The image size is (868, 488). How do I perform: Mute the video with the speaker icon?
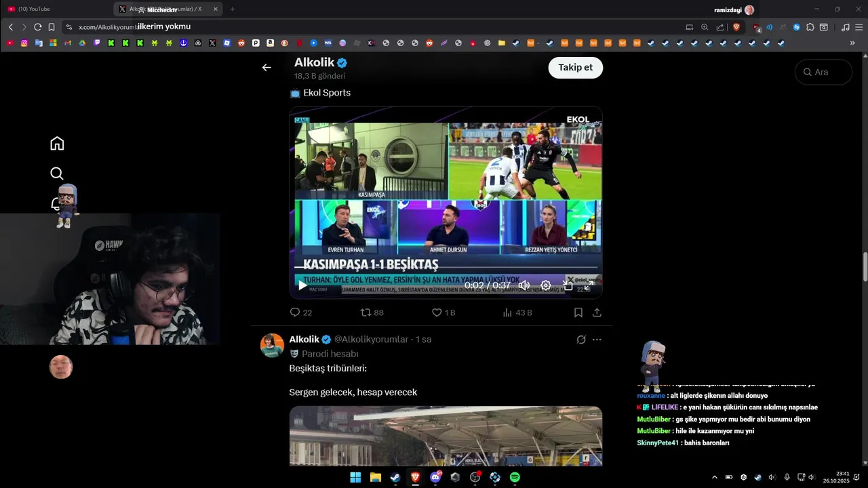pos(524,285)
